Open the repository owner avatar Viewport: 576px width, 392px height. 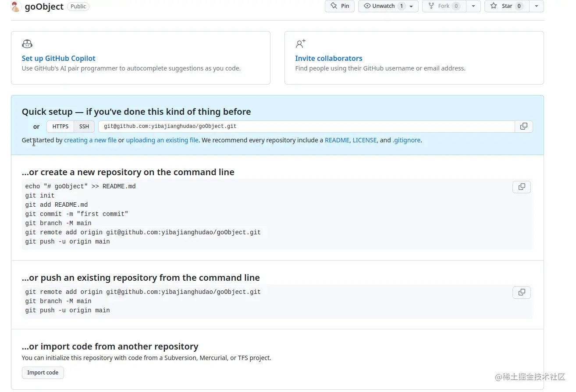[16, 7]
